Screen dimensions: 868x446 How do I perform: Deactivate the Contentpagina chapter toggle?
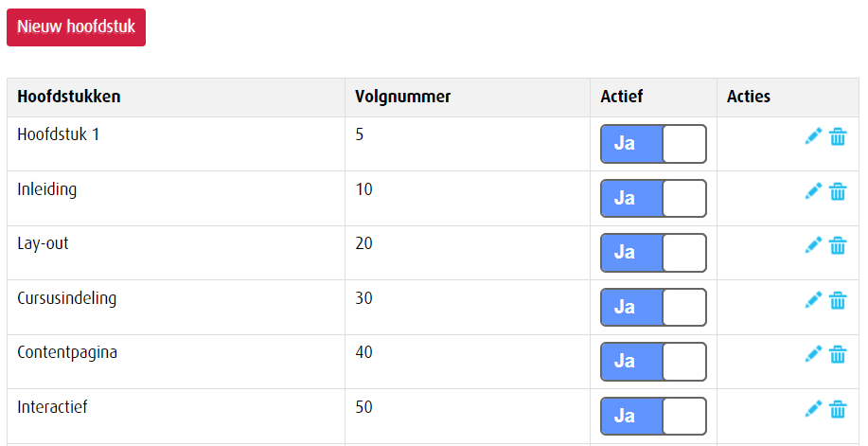tap(653, 362)
